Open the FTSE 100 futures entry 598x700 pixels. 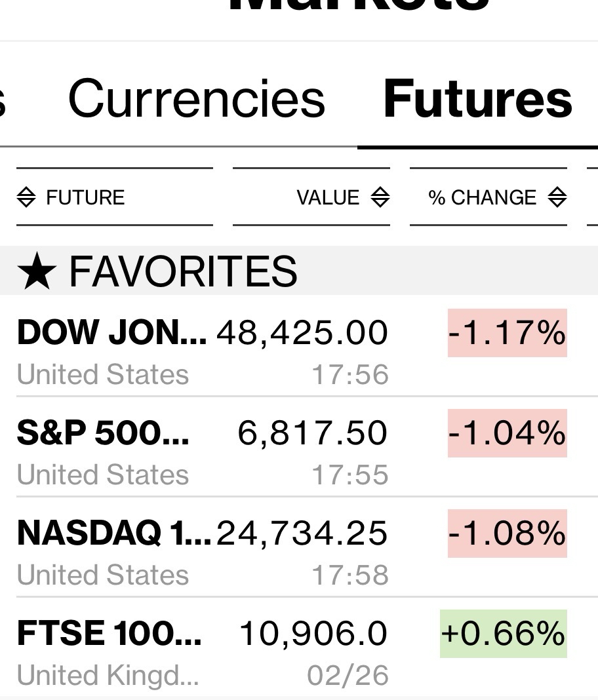[x=109, y=633]
